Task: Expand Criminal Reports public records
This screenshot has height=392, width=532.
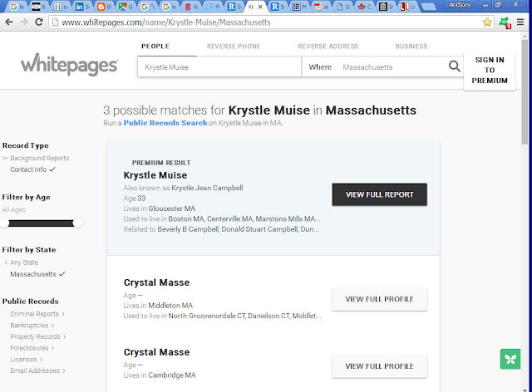Action: [x=37, y=314]
